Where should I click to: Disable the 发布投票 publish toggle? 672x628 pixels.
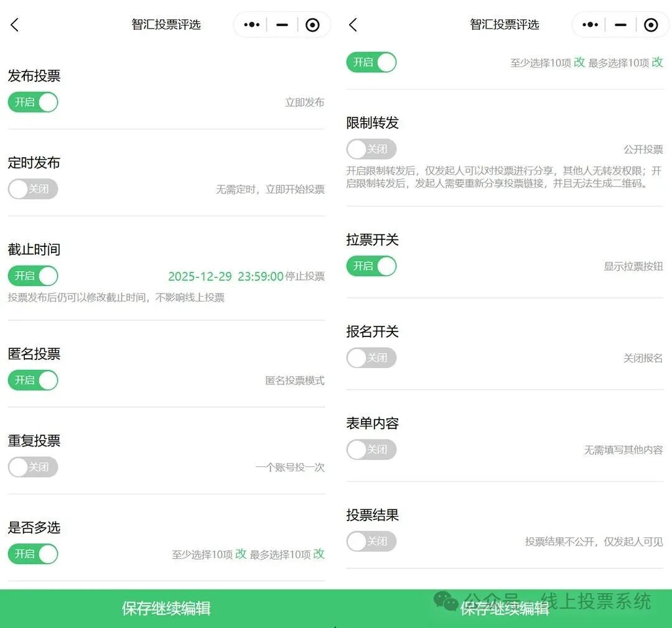32,102
